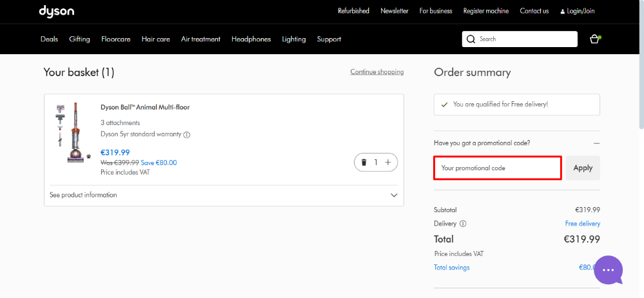
Task: Open the Hair care menu
Action: point(155,39)
